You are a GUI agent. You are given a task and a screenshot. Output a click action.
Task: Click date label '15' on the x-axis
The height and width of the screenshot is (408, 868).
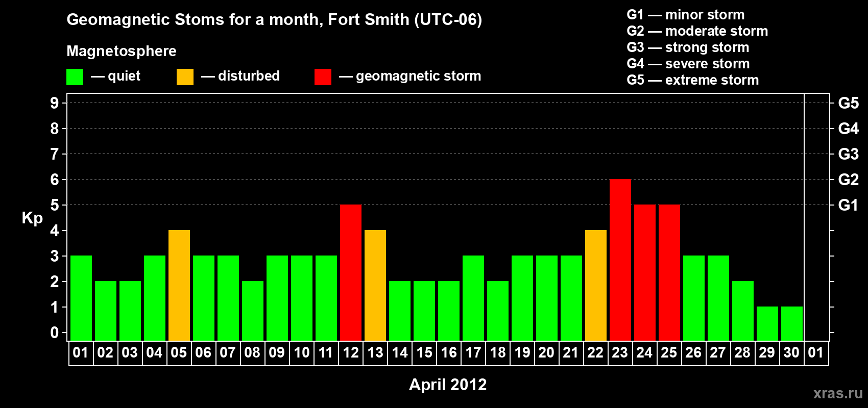[424, 353]
